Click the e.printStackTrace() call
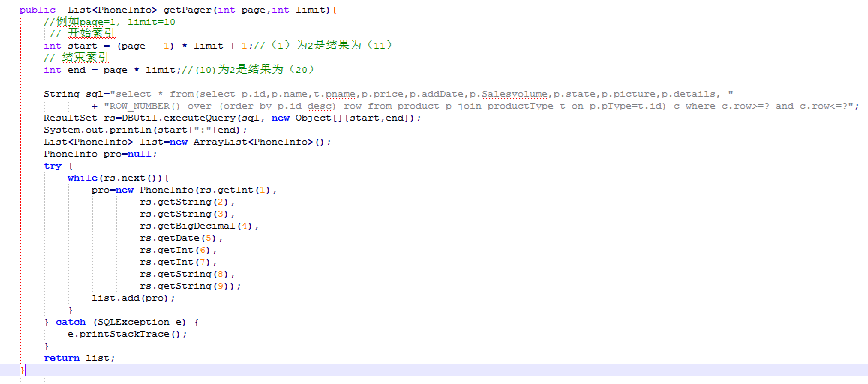 pos(127,334)
